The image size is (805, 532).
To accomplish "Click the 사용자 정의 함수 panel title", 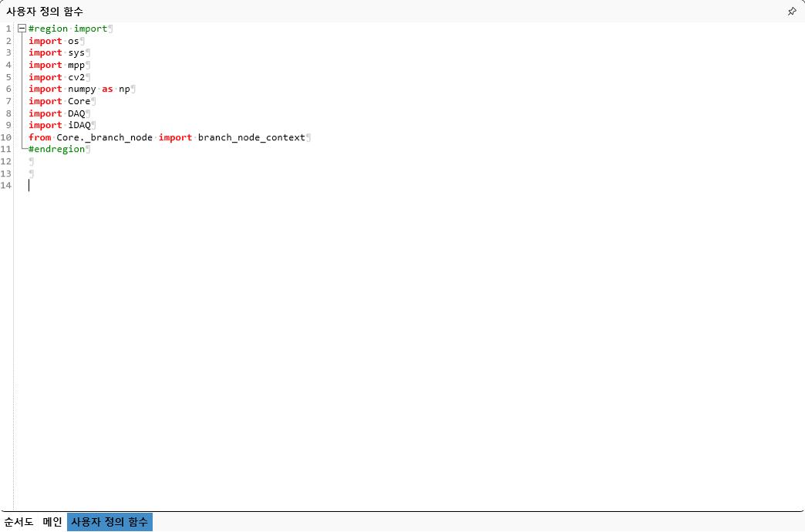I will point(45,12).
